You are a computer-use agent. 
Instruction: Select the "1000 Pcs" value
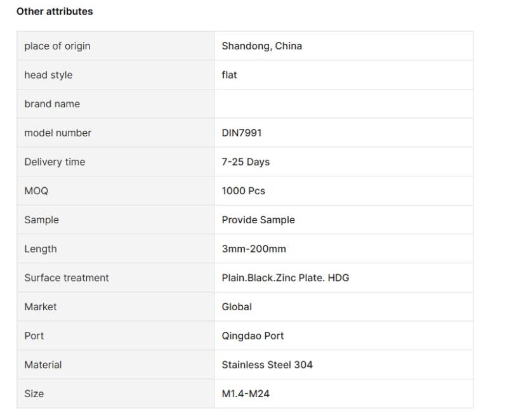tap(243, 191)
